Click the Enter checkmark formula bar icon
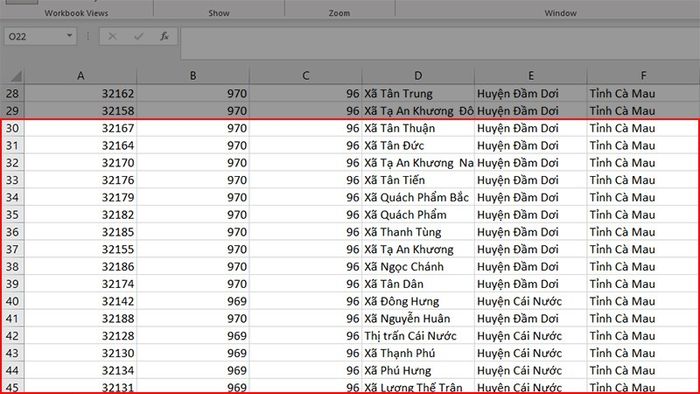Viewport: 700px width, 394px height. (138, 36)
